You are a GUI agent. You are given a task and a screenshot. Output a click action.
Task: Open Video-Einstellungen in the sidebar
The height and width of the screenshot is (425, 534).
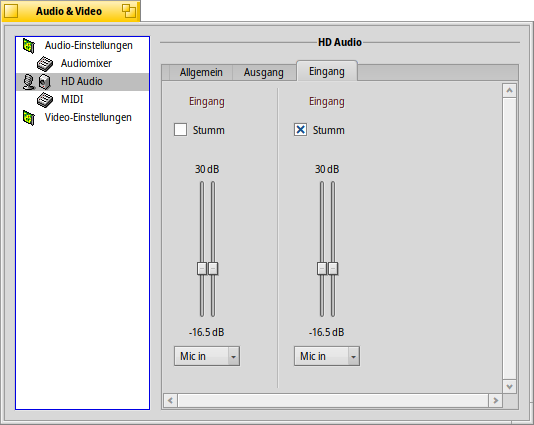click(82, 117)
